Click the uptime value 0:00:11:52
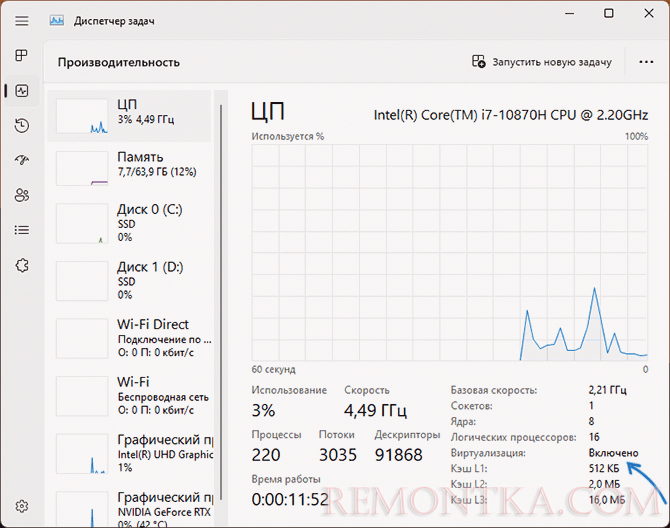 pos(290,499)
